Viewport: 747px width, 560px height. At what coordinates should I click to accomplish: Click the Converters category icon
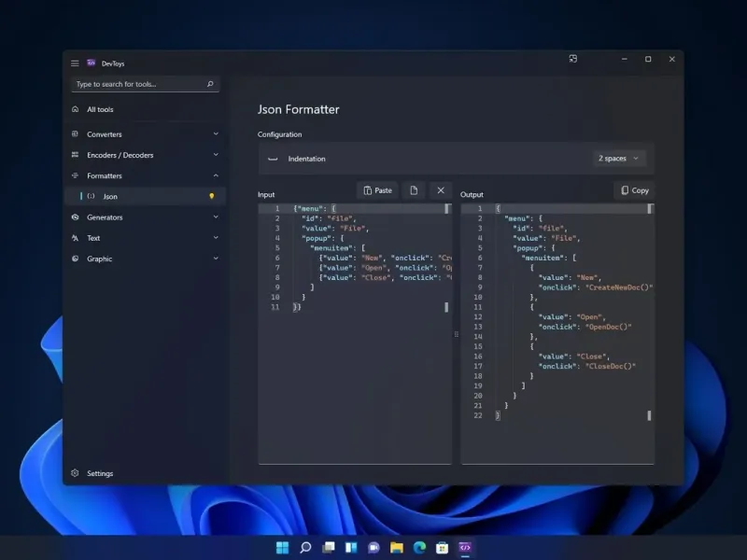coord(76,133)
